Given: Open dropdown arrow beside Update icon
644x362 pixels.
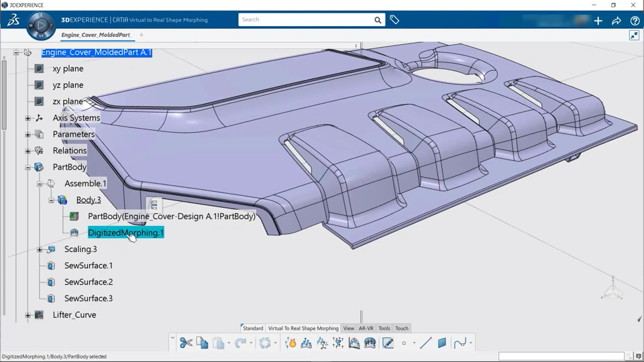Looking at the screenshot, I should 275,343.
